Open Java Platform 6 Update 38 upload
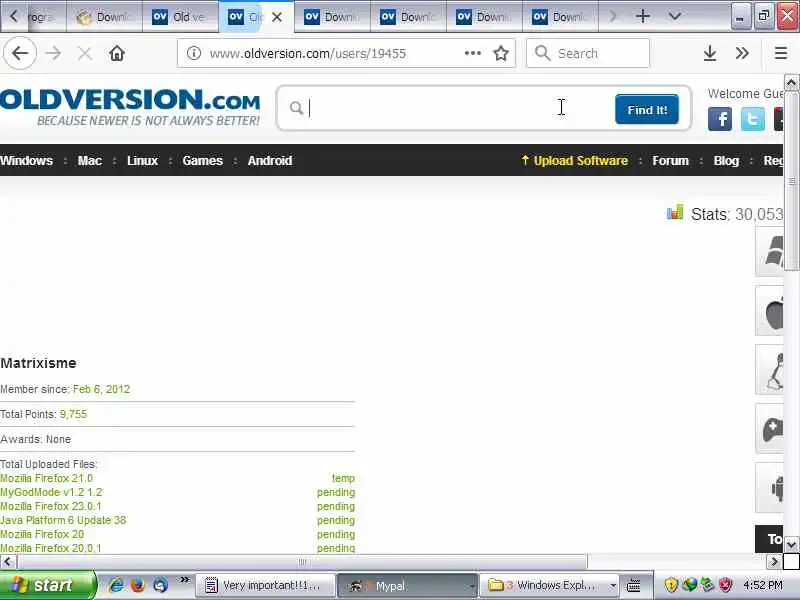800x600 pixels. 63,520
